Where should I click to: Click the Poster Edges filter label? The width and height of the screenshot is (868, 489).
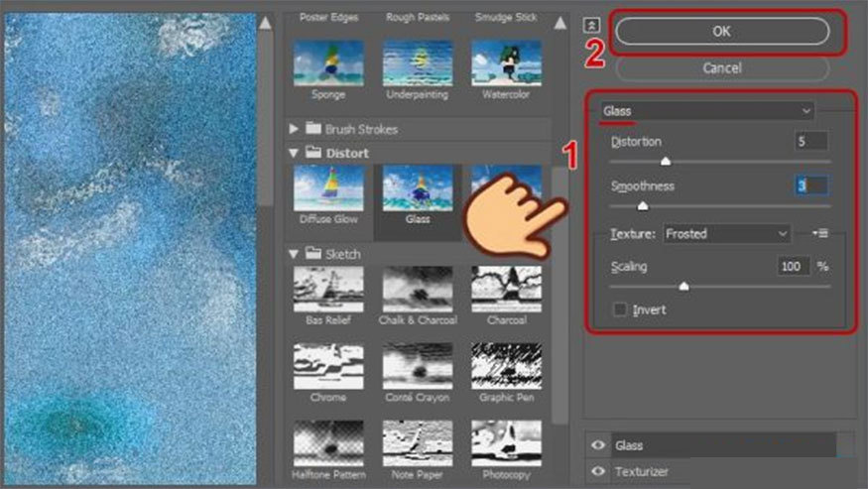[x=328, y=17]
